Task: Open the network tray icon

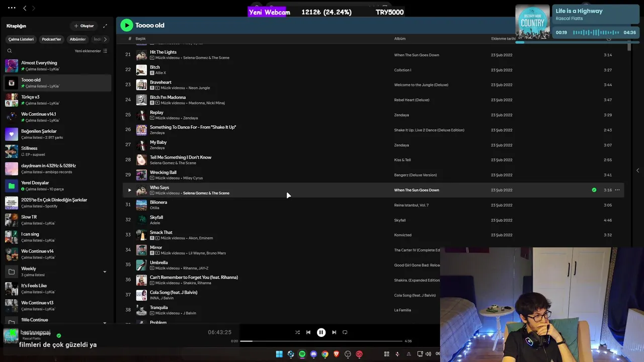Action: click(420, 354)
